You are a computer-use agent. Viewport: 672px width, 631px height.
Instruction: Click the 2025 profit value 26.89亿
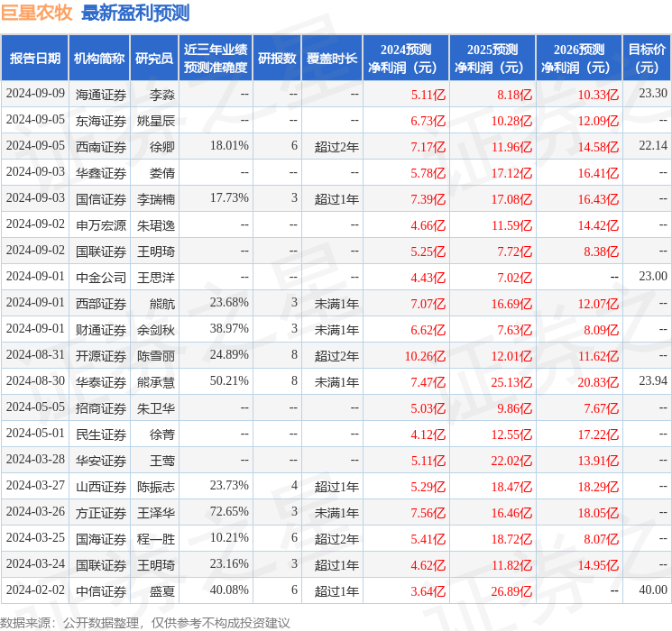pos(511,591)
